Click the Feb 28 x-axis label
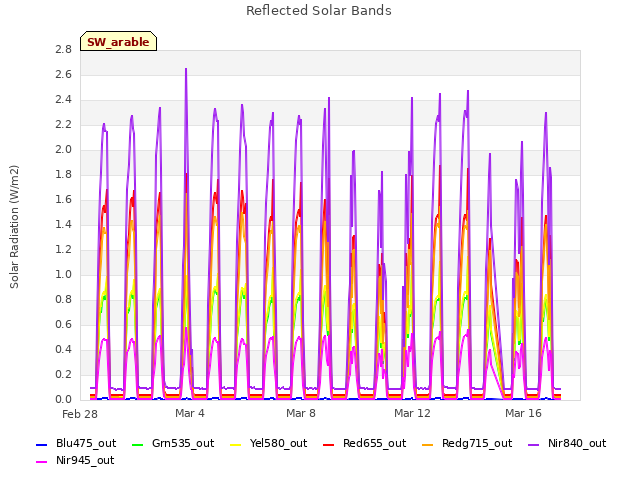The height and width of the screenshot is (480, 640). 80,414
